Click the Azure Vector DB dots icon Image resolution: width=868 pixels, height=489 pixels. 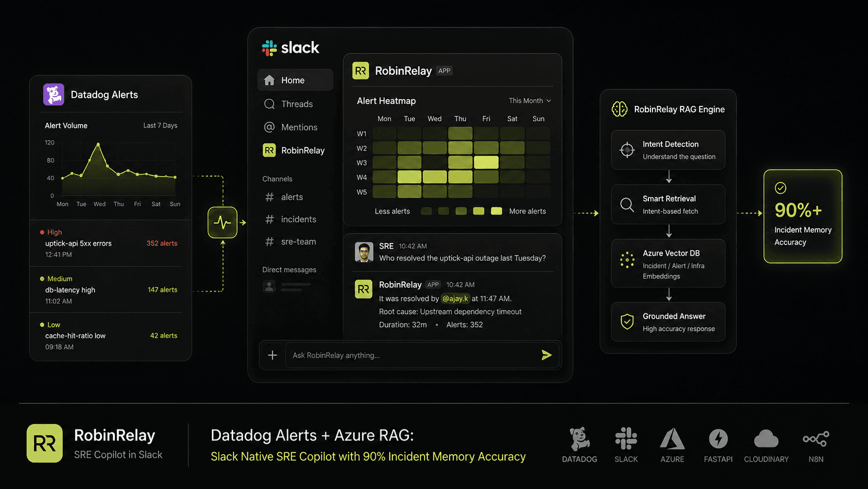tap(627, 260)
